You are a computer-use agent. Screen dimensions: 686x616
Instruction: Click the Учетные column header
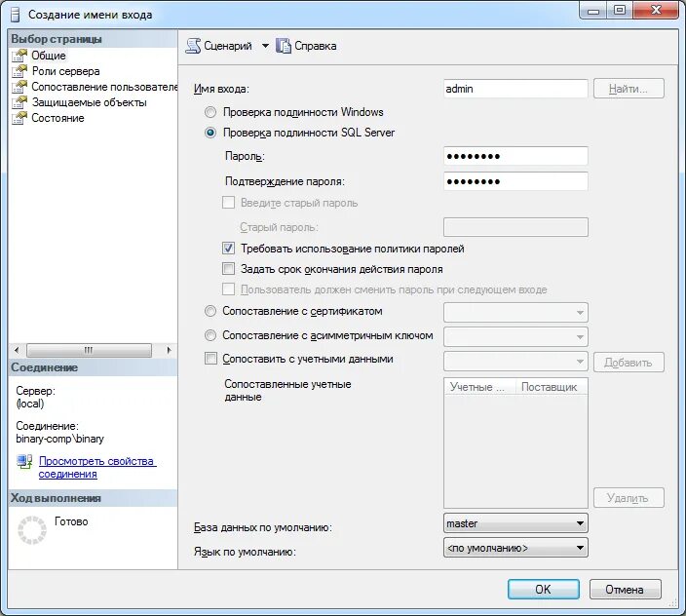click(x=480, y=387)
